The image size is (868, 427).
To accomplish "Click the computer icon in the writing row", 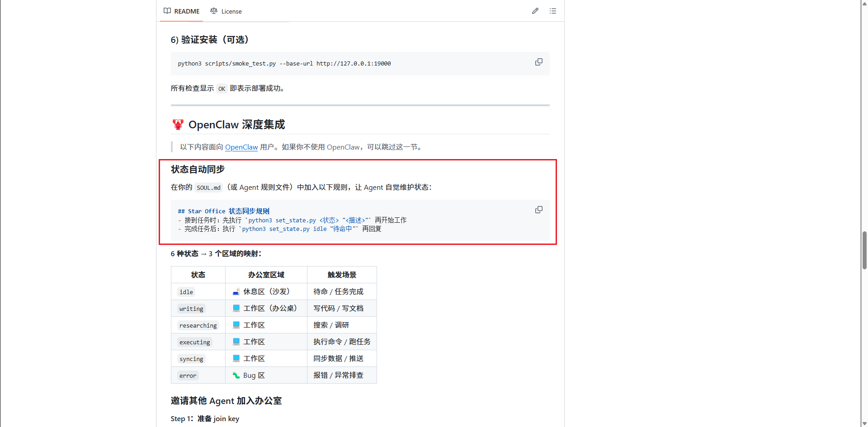I will [x=236, y=309].
